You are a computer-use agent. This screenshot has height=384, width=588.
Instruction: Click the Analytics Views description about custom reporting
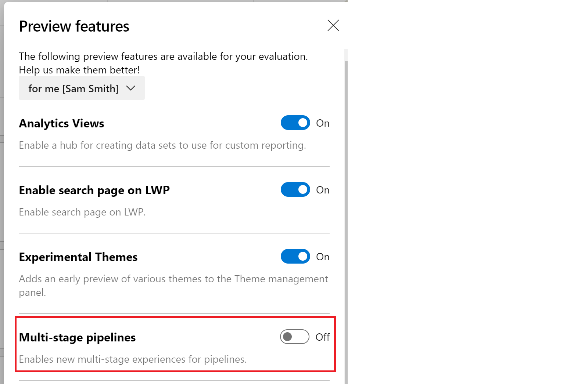pyautogui.click(x=162, y=145)
